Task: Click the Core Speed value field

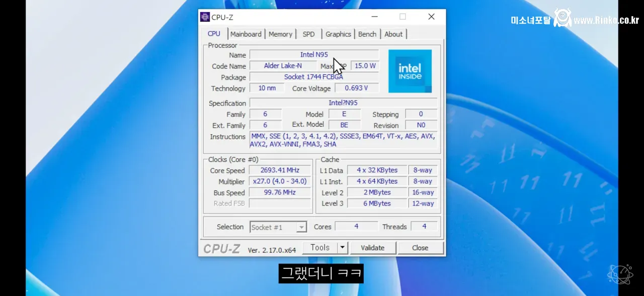Action: point(280,170)
